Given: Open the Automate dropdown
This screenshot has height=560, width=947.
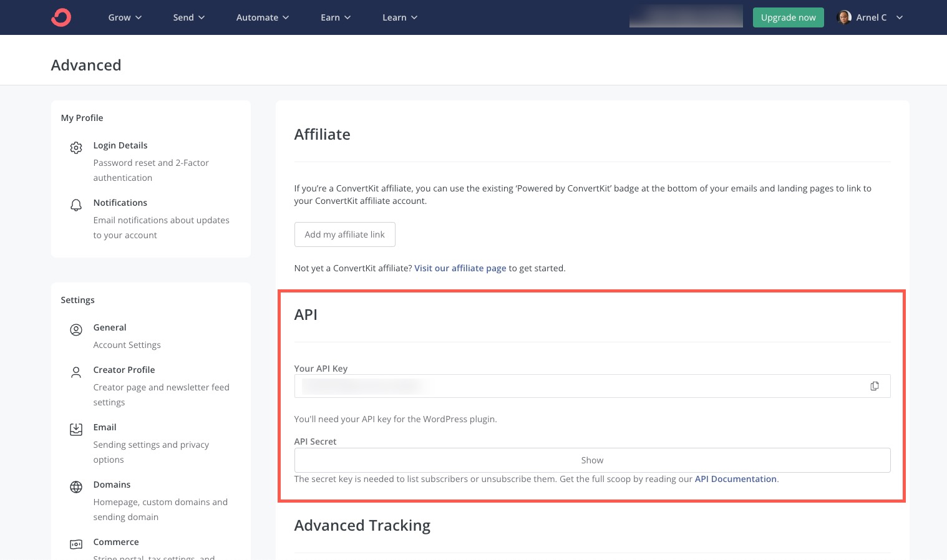Looking at the screenshot, I should tap(261, 17).
